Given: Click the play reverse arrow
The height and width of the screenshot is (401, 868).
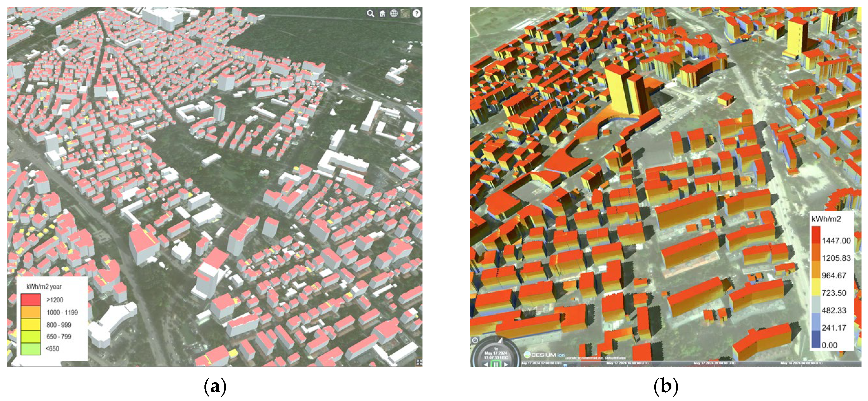Looking at the screenshot, I should (486, 365).
